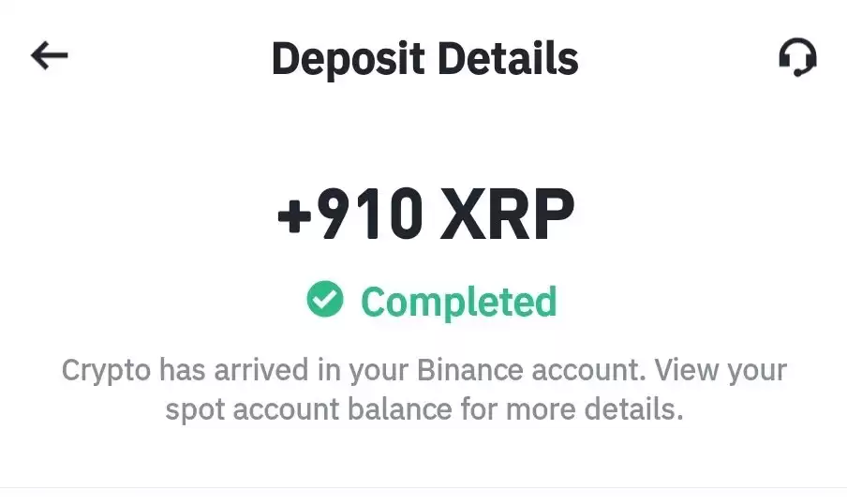Click the Completed status label
This screenshot has height=504, width=847.
click(458, 302)
